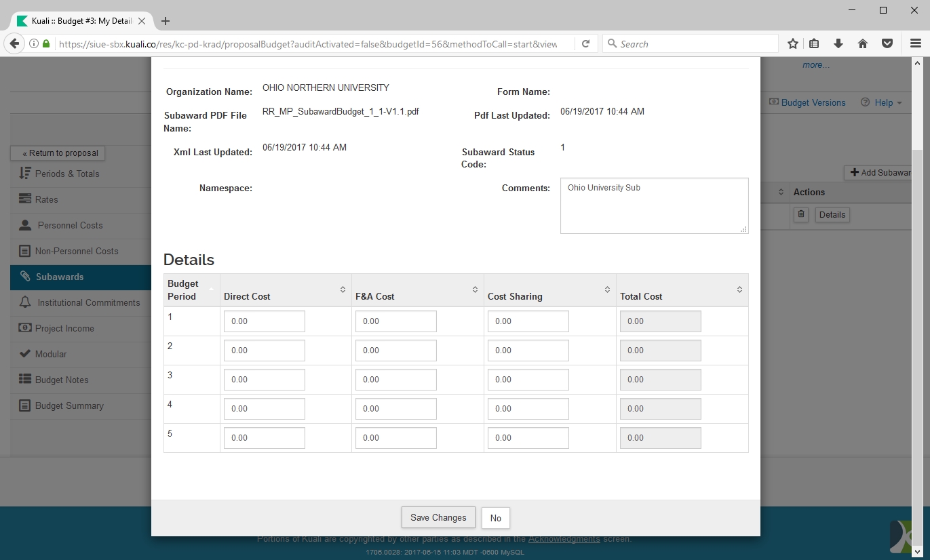Click the Comments text area
The height and width of the screenshot is (560, 930).
654,205
